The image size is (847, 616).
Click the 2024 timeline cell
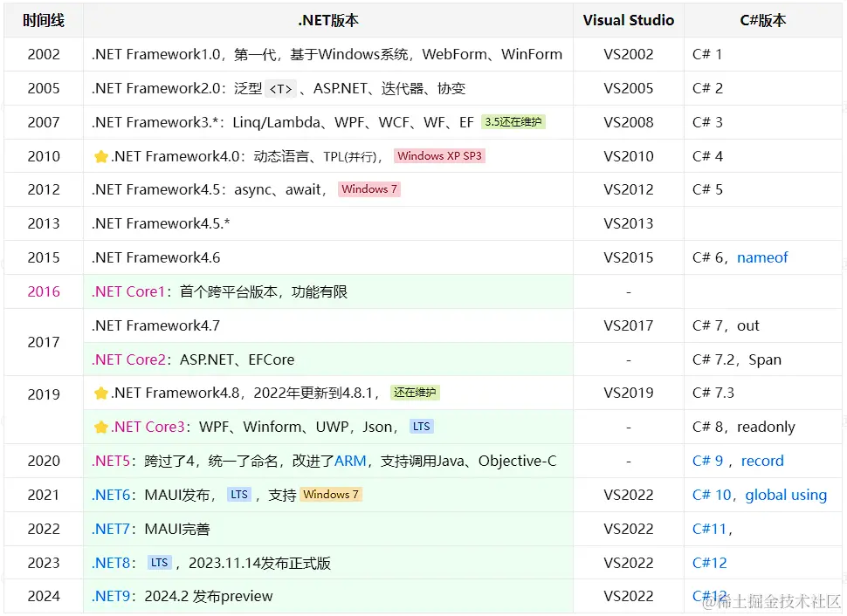(x=44, y=597)
